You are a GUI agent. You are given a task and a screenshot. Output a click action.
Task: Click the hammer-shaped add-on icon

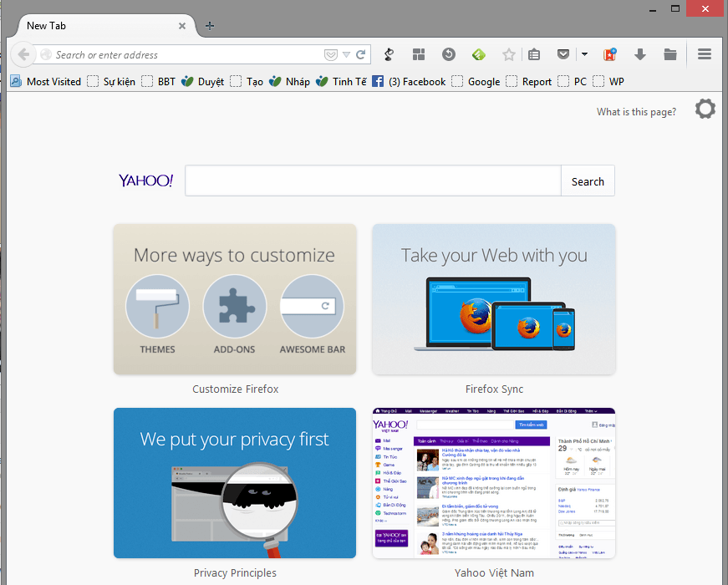(x=389, y=55)
